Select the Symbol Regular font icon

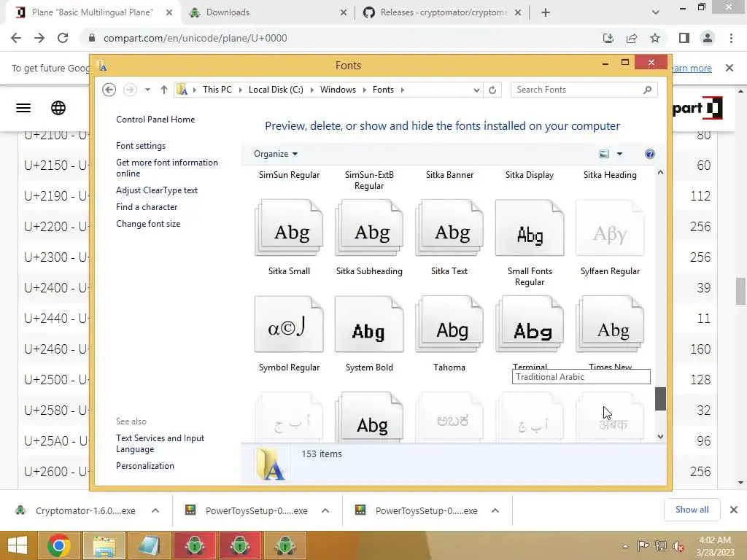(x=289, y=324)
